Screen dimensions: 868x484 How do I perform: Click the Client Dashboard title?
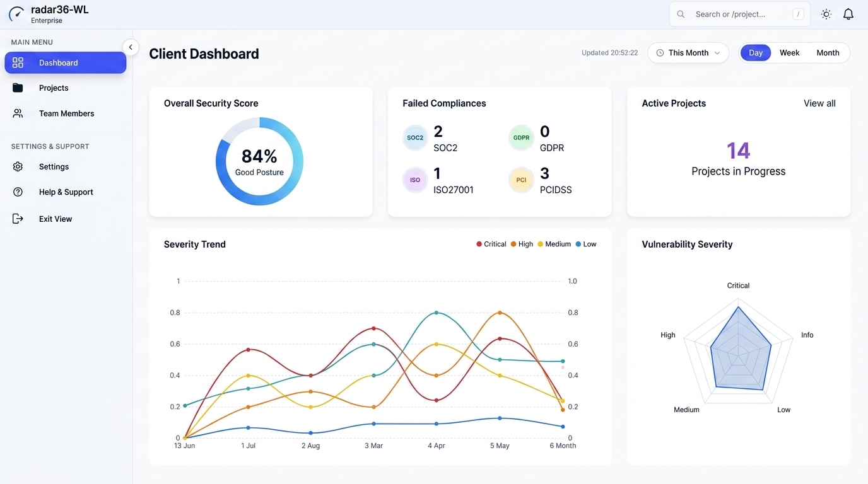point(204,54)
